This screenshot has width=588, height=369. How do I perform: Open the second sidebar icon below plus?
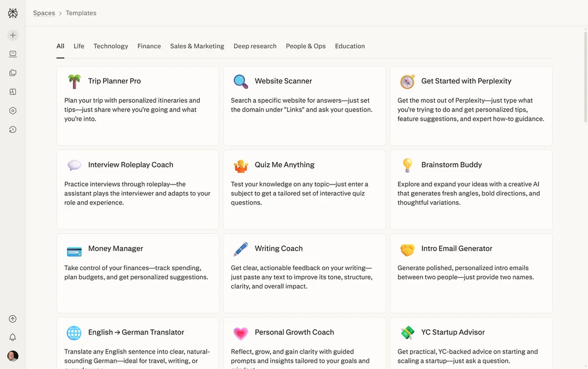pos(13,54)
